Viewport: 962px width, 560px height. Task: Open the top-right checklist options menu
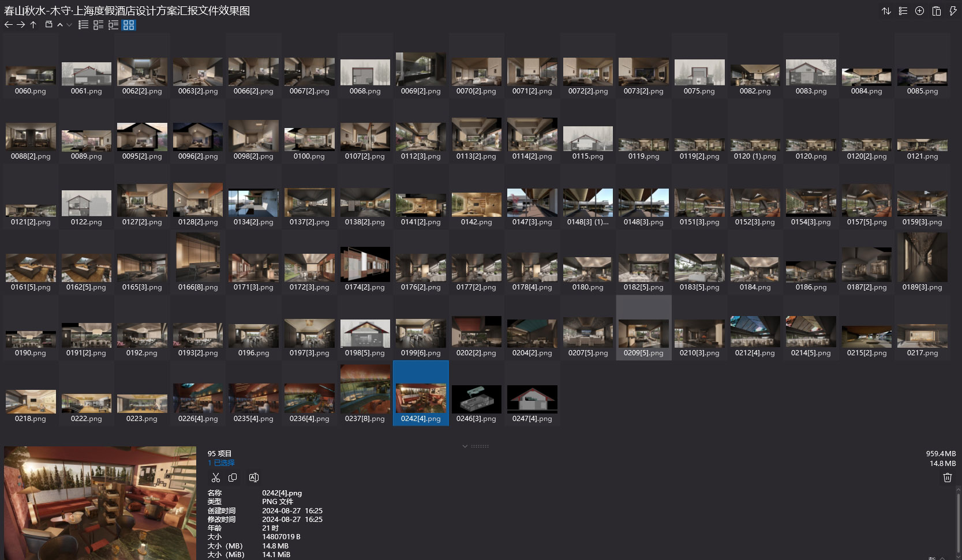click(903, 11)
